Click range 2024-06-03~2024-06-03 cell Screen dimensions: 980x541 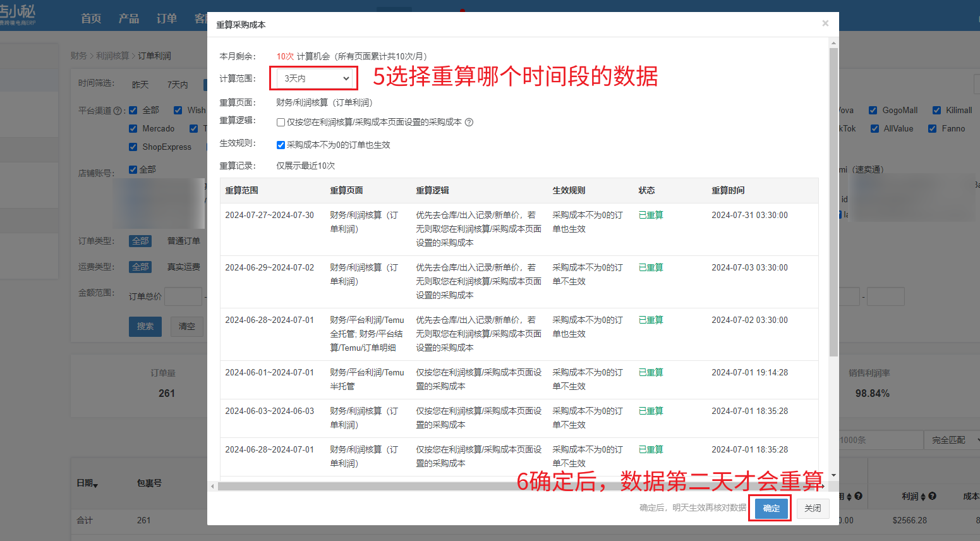click(269, 411)
